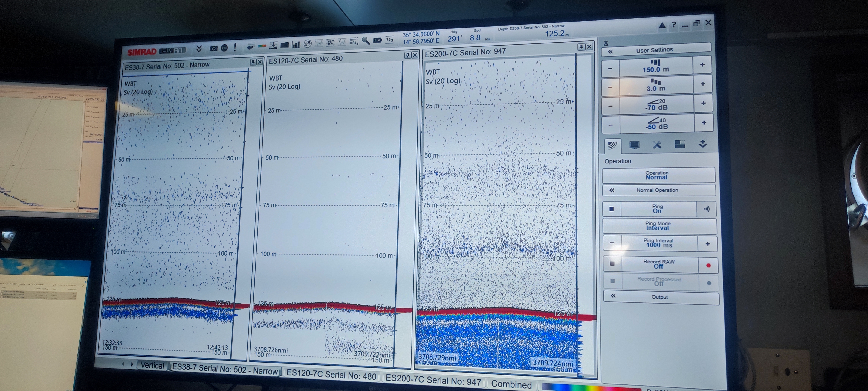The width and height of the screenshot is (868, 391).
Task: Select the ES200-7C Serial No: 947 tab
Action: (433, 381)
